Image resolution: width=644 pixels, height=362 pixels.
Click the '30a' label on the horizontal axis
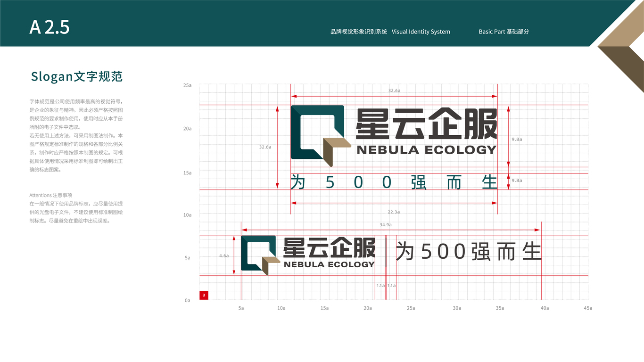click(457, 308)
